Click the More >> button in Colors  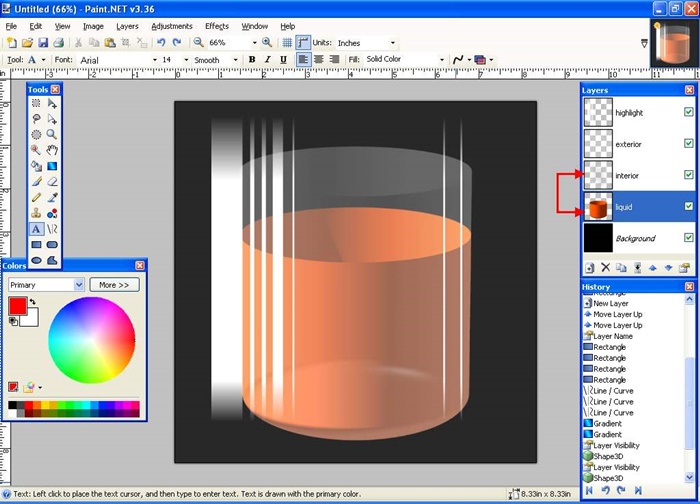click(x=114, y=285)
